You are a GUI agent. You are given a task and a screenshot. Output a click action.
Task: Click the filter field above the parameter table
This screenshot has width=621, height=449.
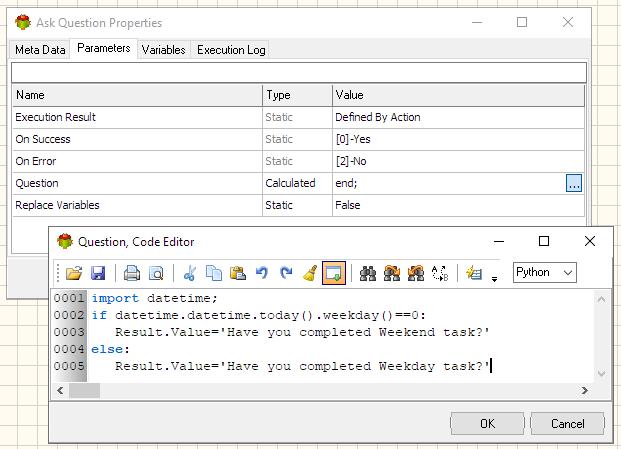coord(299,72)
